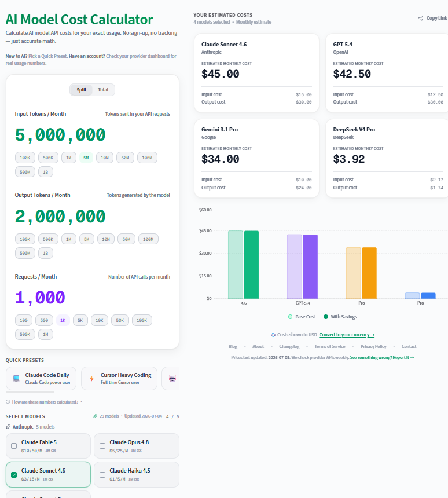
Task: Set input tokens to 100M
Action: (x=148, y=158)
